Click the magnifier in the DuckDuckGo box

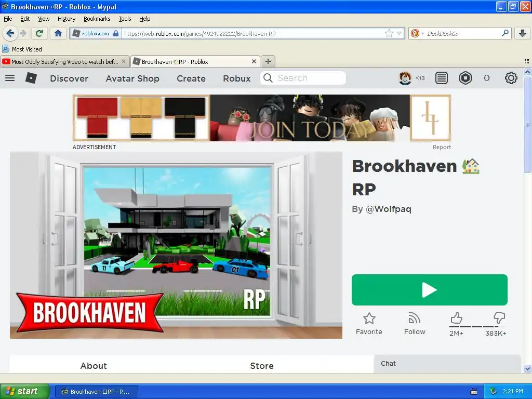tap(505, 33)
